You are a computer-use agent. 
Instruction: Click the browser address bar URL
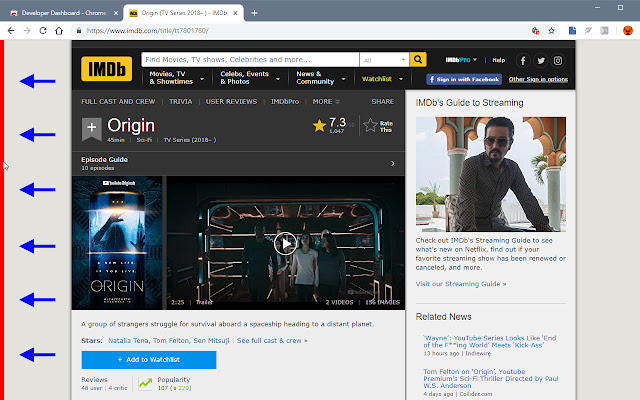(147, 31)
